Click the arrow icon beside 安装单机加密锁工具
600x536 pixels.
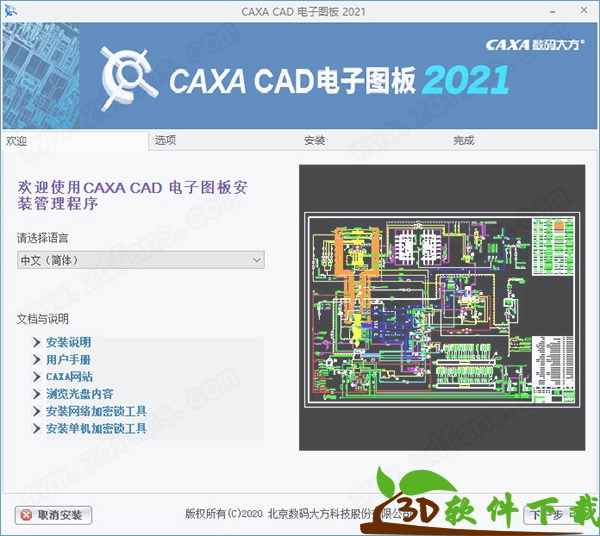click(x=37, y=428)
